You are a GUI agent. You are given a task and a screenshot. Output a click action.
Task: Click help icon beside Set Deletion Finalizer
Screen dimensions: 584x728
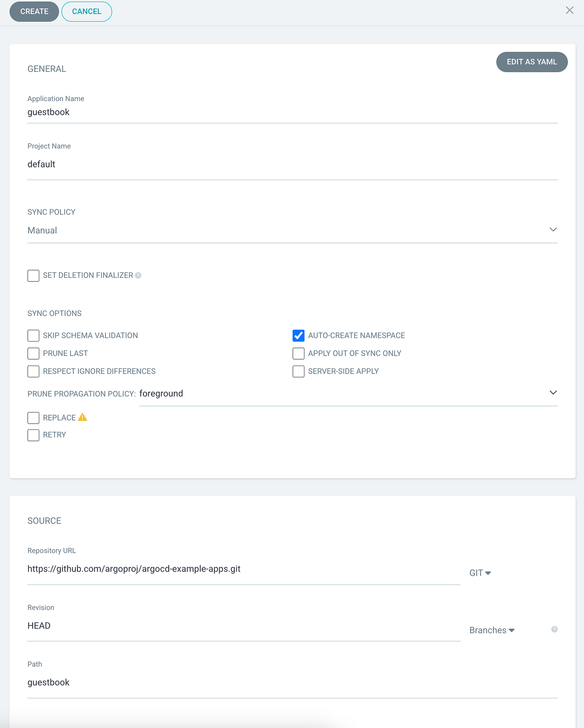[138, 275]
